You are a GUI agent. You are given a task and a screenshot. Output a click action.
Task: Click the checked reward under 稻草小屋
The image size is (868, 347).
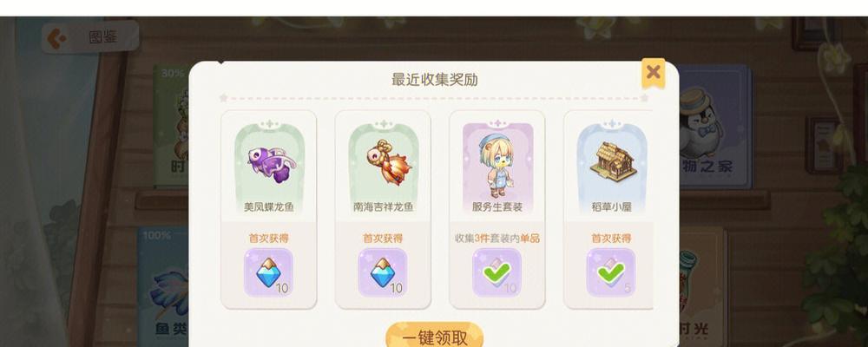(x=610, y=272)
